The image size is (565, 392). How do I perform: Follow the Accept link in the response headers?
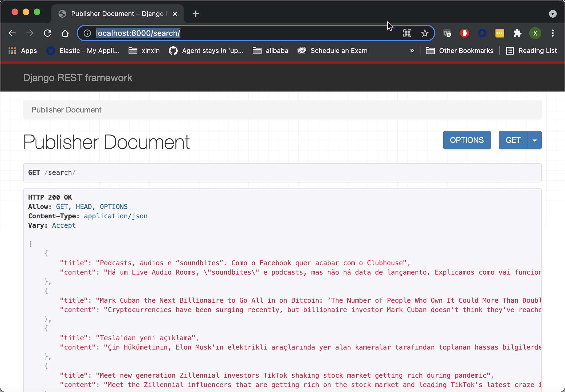[64, 225]
